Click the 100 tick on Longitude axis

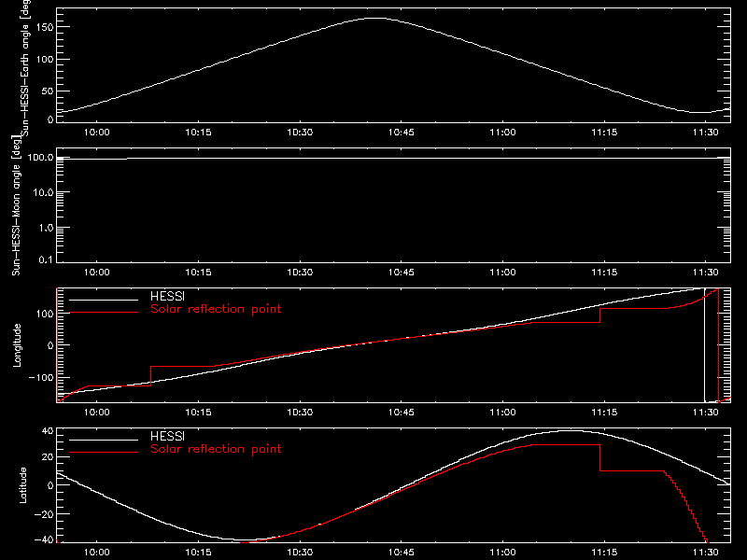[45, 314]
